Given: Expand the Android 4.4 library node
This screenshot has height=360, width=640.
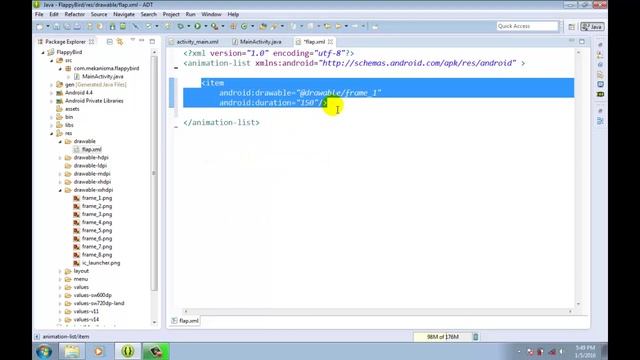Looking at the screenshot, I should 52,93.
